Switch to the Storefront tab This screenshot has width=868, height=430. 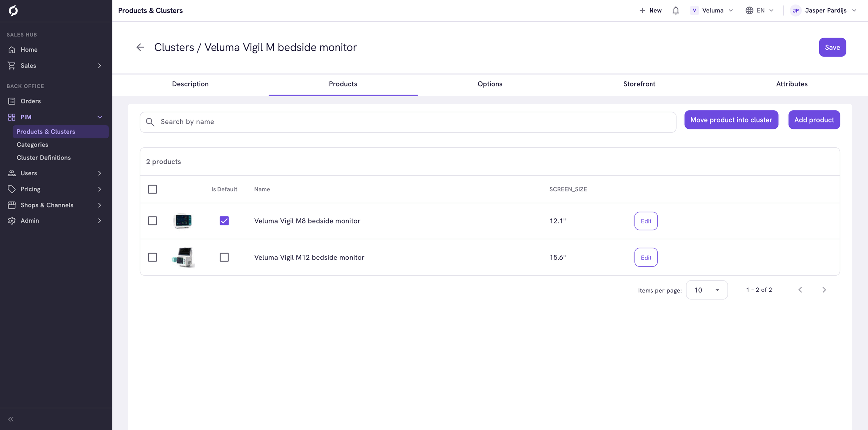click(x=639, y=84)
